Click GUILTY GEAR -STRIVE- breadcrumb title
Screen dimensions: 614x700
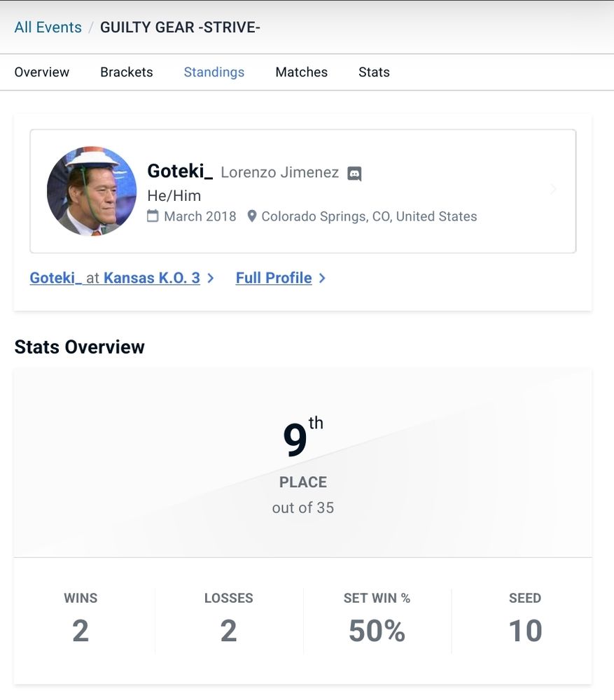180,27
